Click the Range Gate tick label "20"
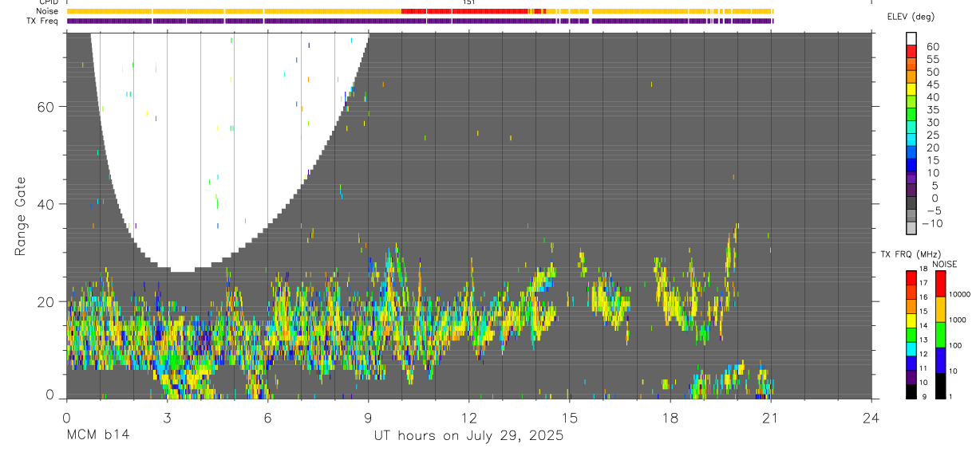The image size is (980, 452). 47,301
